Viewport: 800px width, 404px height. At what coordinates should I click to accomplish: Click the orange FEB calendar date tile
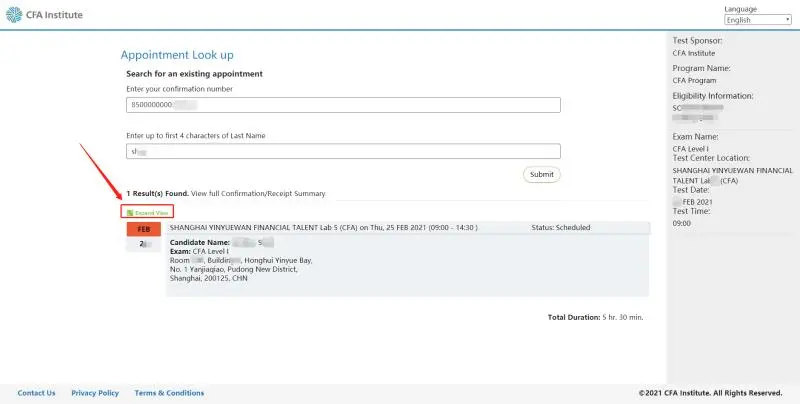pos(142,229)
